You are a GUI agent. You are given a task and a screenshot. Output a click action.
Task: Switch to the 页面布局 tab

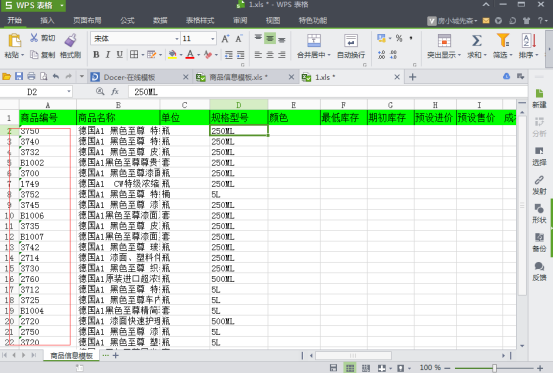coord(87,20)
